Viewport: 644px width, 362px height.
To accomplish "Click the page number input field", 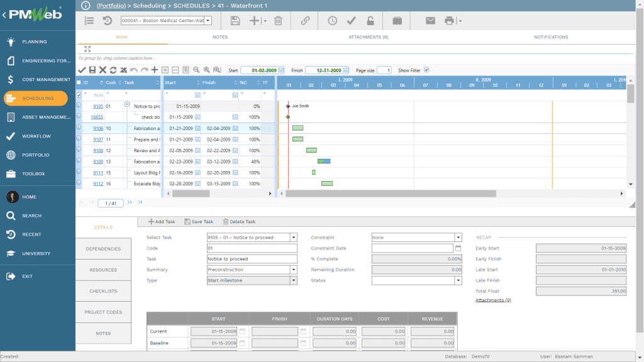I will coord(109,203).
